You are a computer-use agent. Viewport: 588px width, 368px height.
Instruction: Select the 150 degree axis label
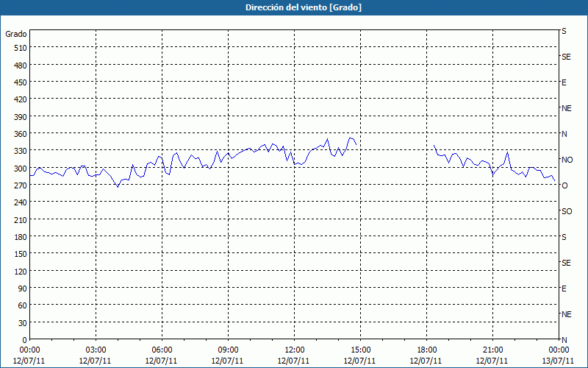point(21,254)
